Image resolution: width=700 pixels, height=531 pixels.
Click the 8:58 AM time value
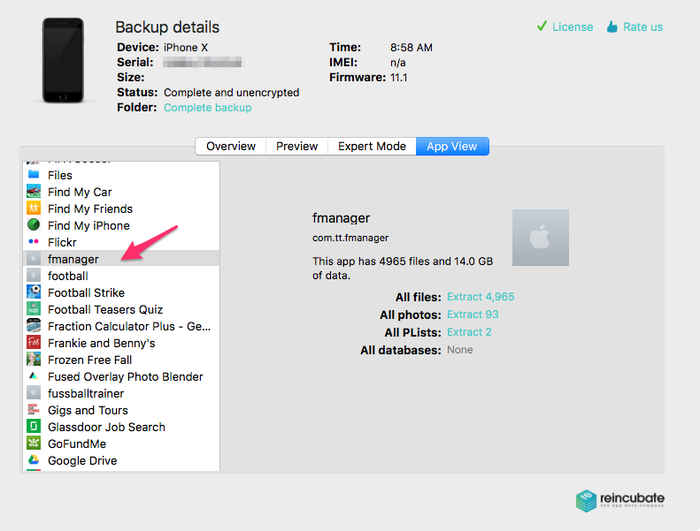tap(411, 47)
